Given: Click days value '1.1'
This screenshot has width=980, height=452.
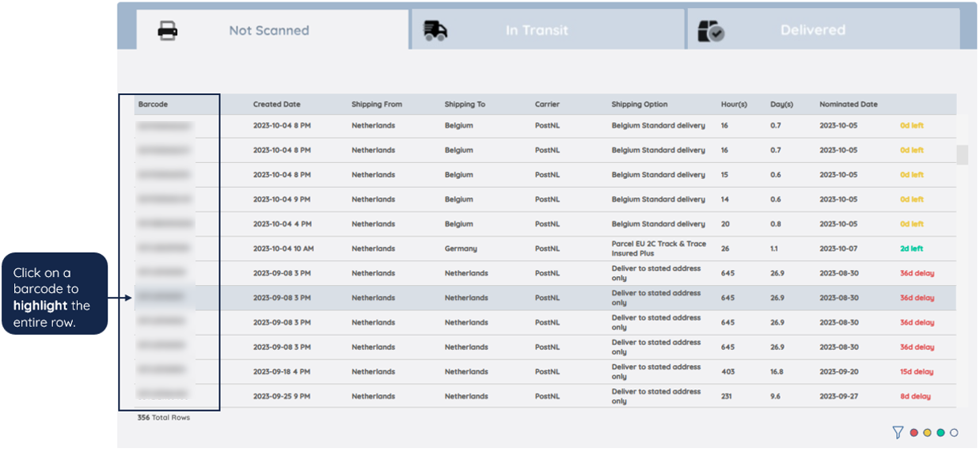Looking at the screenshot, I should coord(774,249).
